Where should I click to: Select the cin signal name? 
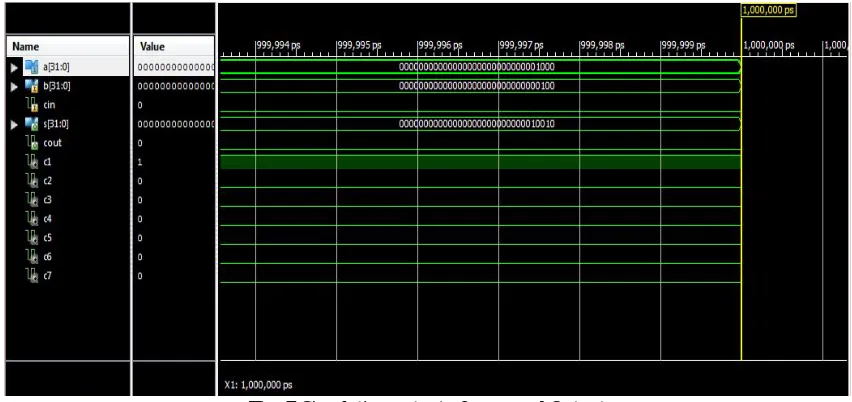coord(49,105)
